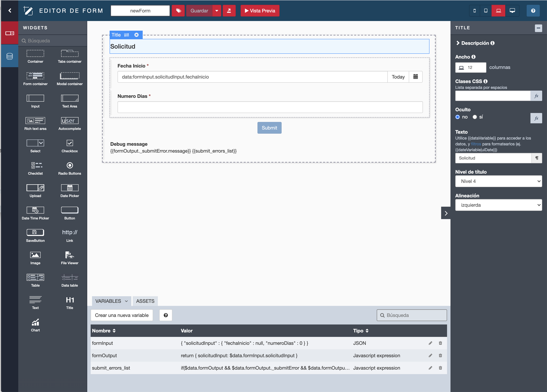Open the ASSETS tab

(x=145, y=301)
